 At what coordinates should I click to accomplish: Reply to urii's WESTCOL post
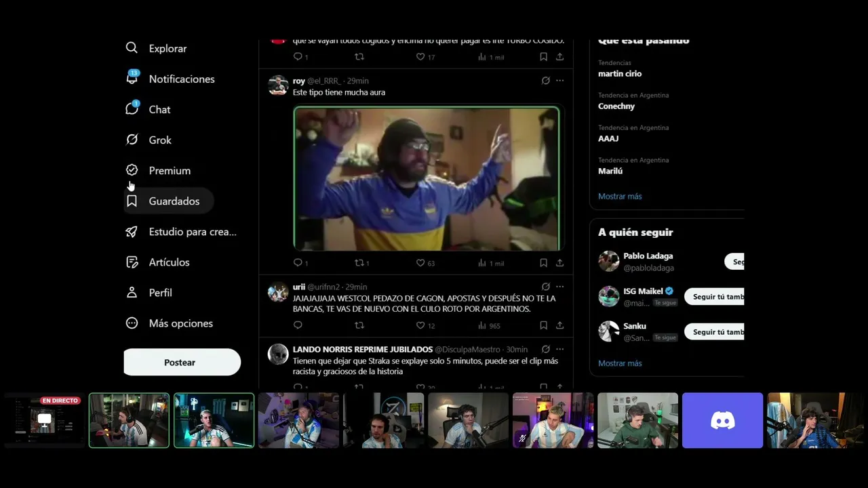click(298, 325)
